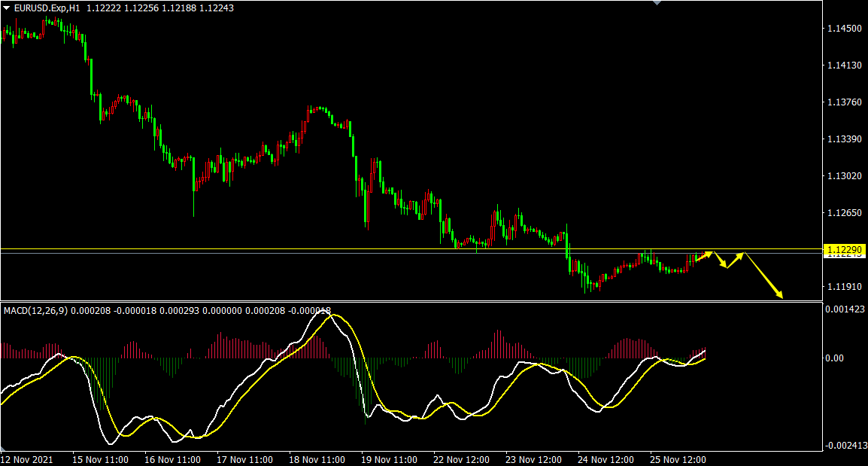Click the 25 Nov 12:00 time label
This screenshot has width=868, height=466.
678,459
